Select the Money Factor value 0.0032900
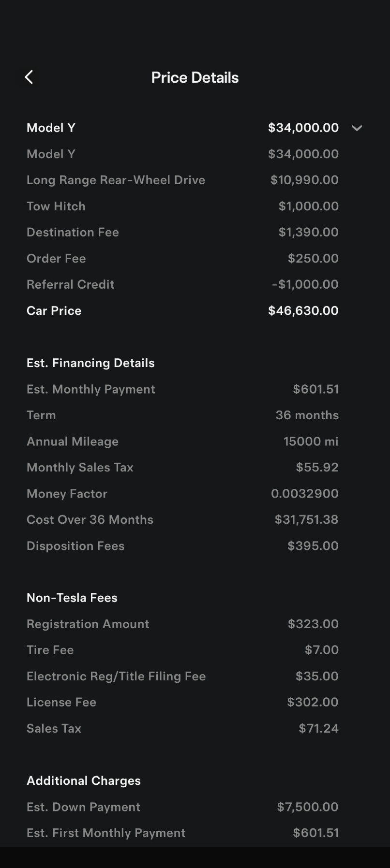Screen dimensions: 390x868 [304, 494]
